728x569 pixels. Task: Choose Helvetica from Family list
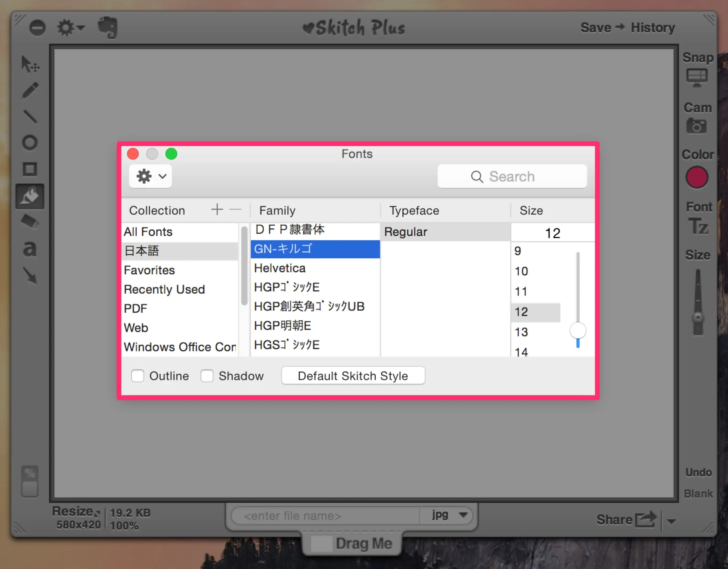(x=280, y=268)
